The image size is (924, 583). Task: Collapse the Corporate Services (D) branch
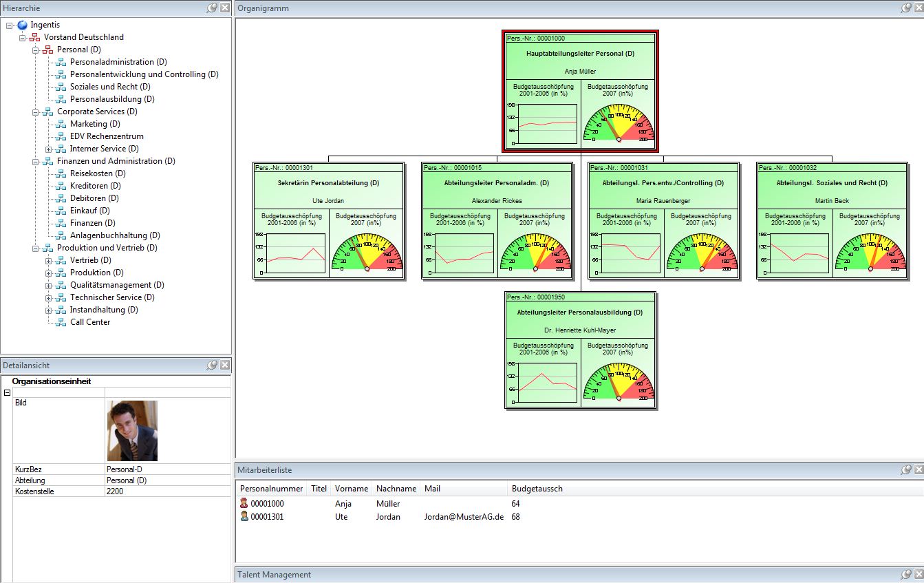tap(36, 112)
